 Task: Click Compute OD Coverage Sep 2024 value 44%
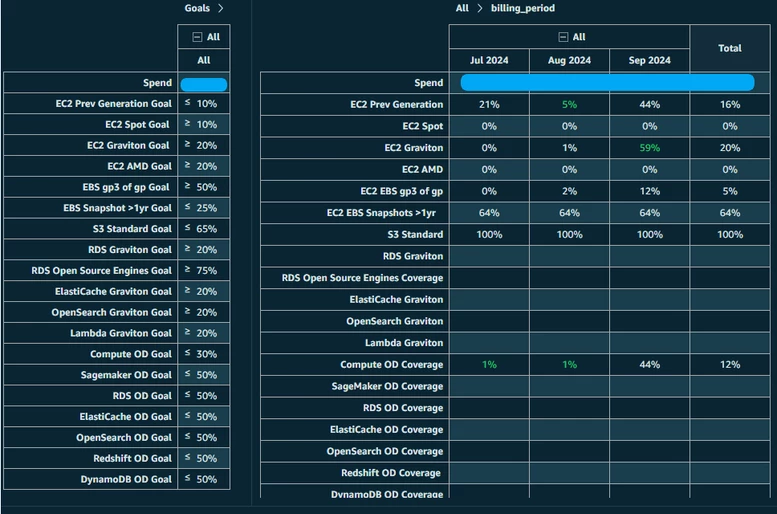(x=650, y=364)
